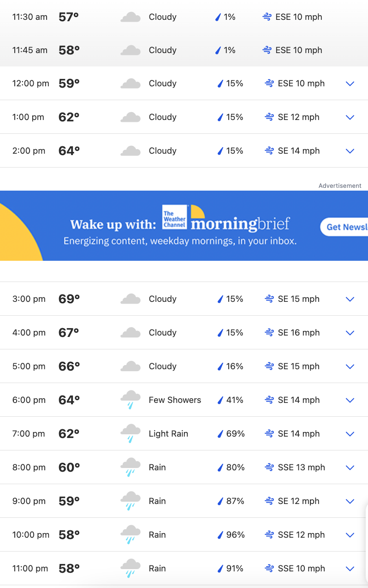Expand the 4:00 pm hourly row

(350, 333)
